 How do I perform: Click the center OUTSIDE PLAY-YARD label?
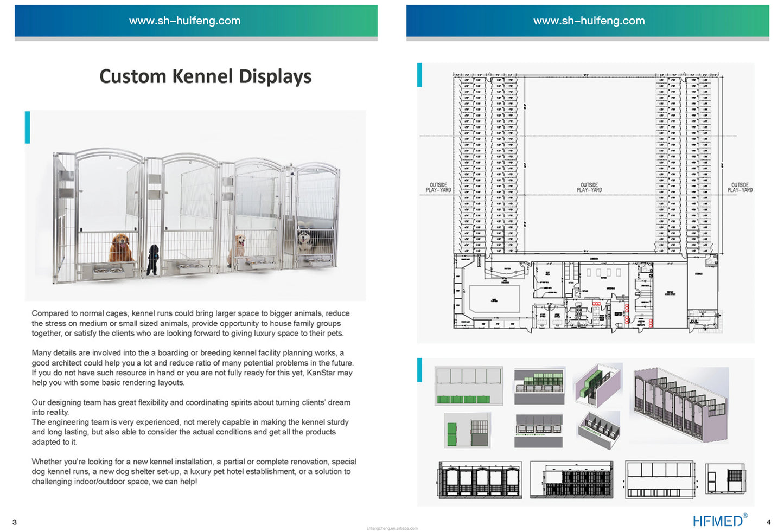tap(589, 188)
